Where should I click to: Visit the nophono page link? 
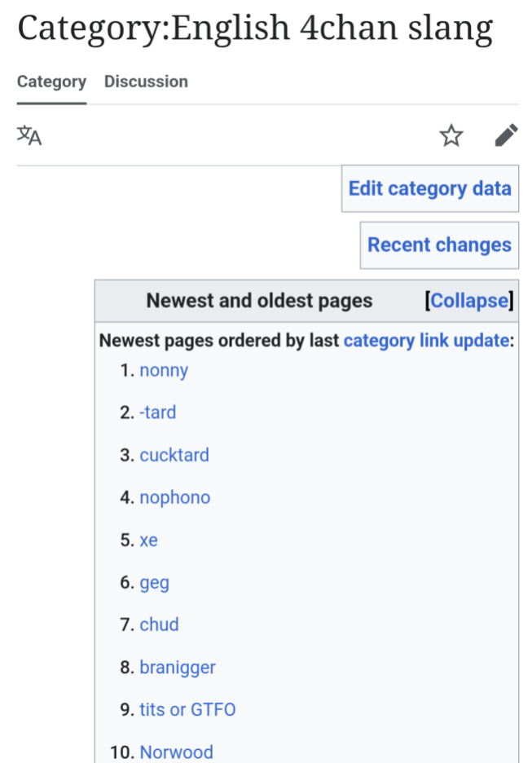tap(174, 497)
